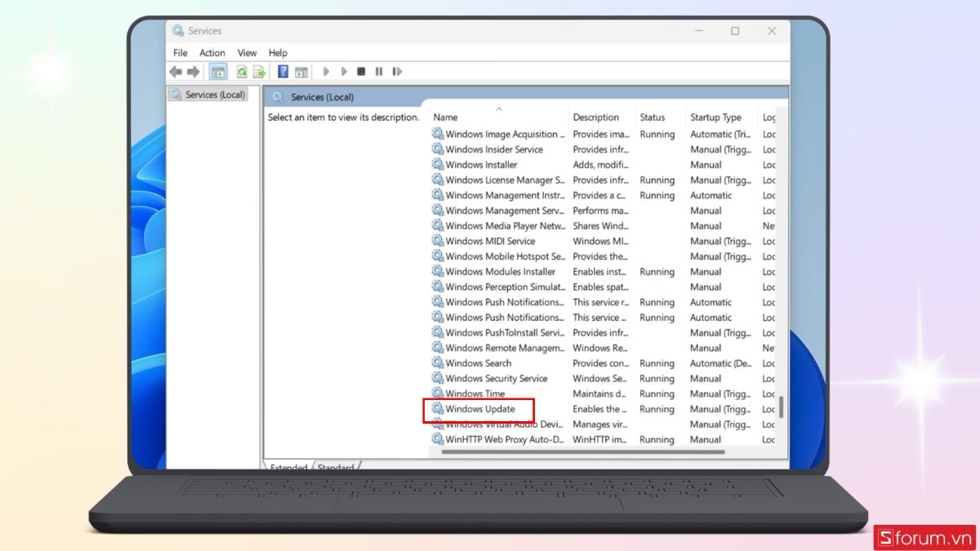
Task: Switch to the Standard tab
Action: 336,467
